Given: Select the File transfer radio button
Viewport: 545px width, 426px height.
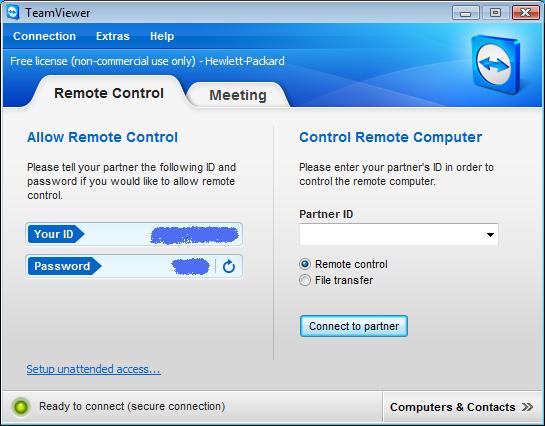Looking at the screenshot, I should [305, 280].
